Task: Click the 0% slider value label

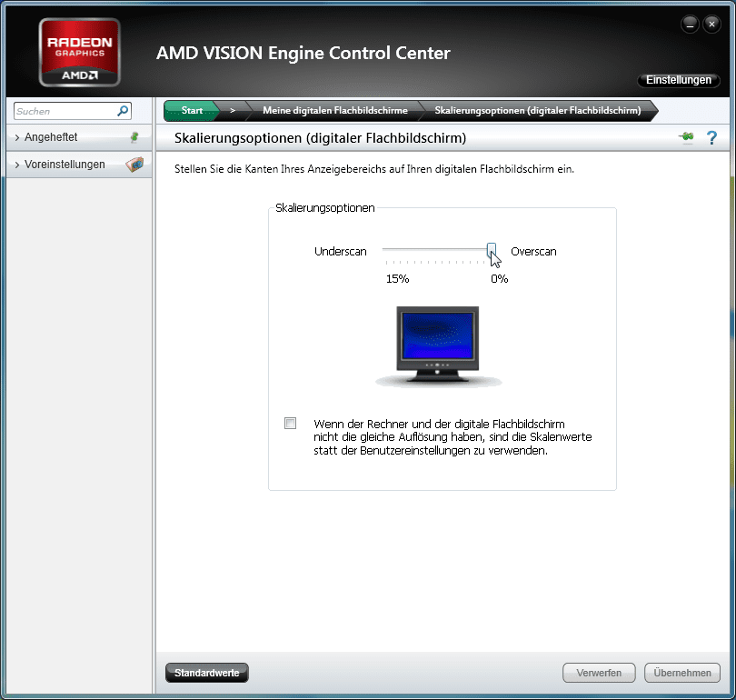Action: (500, 279)
